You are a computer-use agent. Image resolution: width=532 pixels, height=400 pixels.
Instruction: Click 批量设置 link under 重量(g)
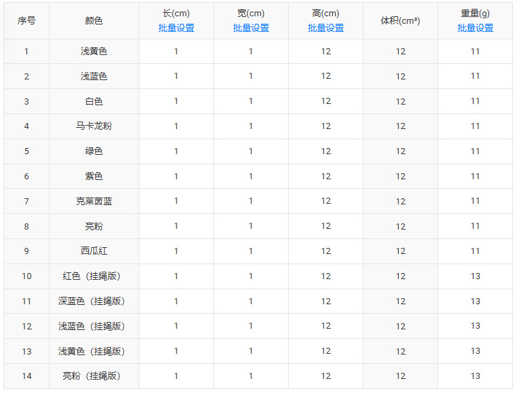[x=475, y=28]
